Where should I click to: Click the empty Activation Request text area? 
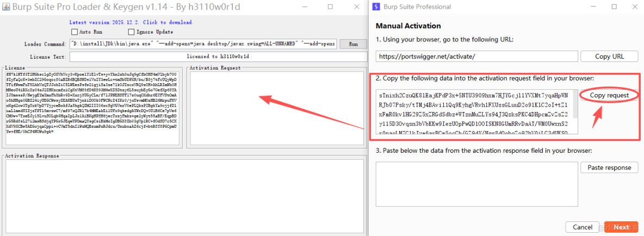coord(276,108)
